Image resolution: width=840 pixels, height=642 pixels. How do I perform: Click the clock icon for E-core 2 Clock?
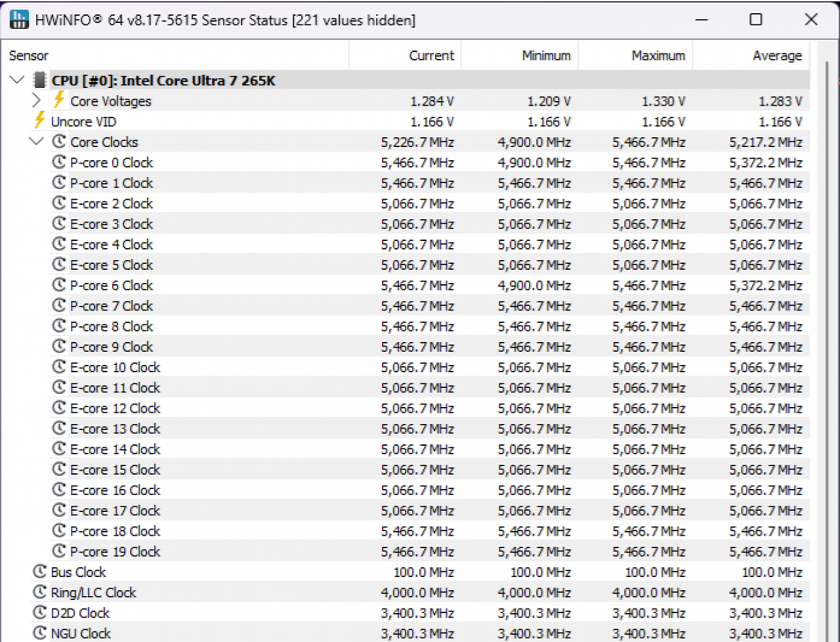coord(59,203)
